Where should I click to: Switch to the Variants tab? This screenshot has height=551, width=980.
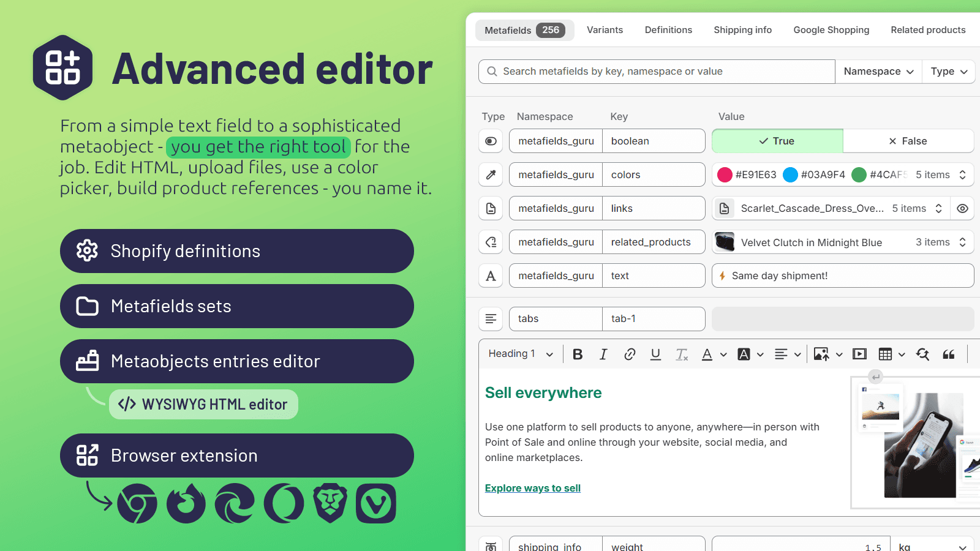point(605,29)
